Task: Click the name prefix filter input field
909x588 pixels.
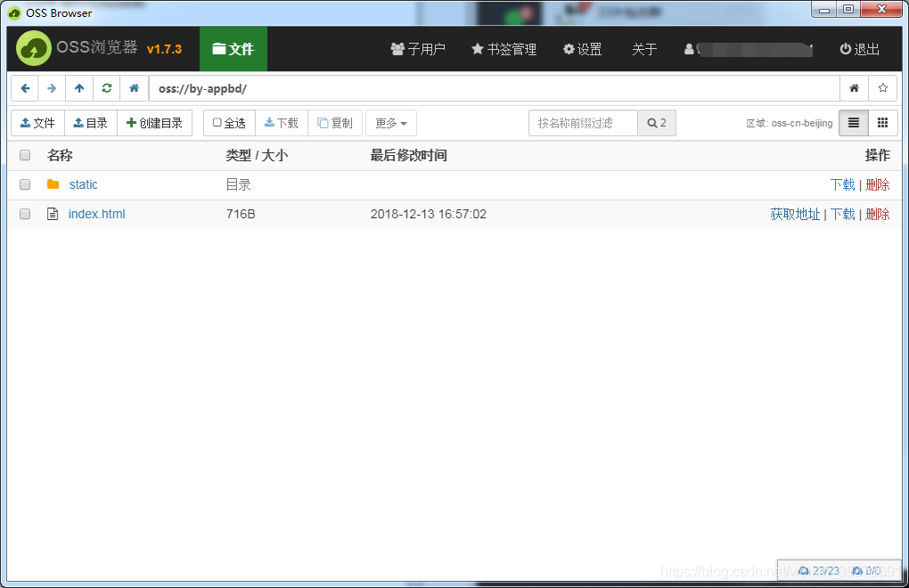Action: tap(583, 123)
